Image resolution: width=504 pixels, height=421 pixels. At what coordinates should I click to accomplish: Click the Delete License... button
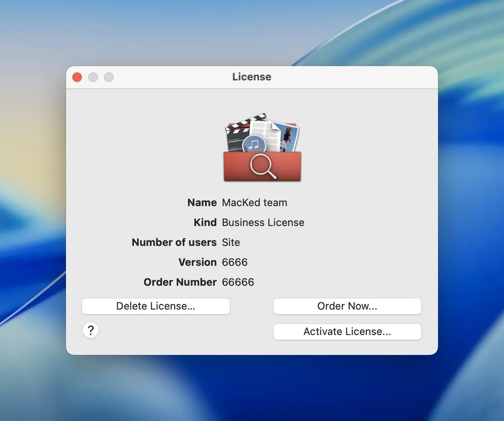click(x=156, y=306)
